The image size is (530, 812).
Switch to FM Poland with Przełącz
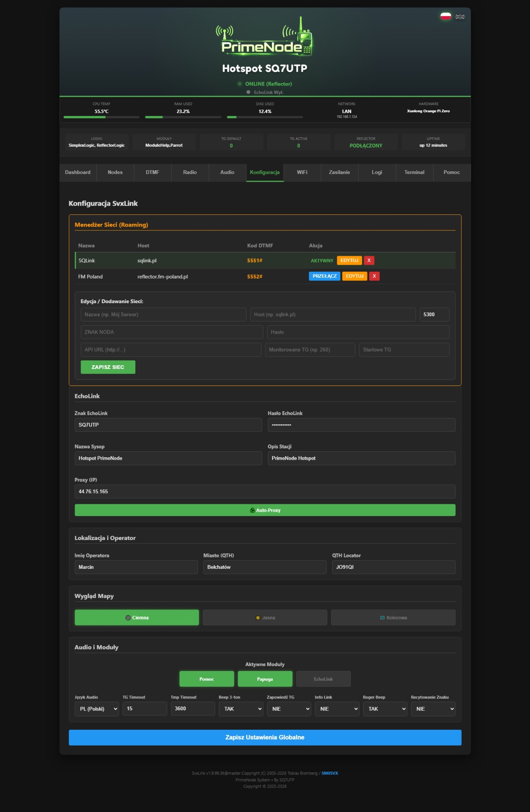325,276
